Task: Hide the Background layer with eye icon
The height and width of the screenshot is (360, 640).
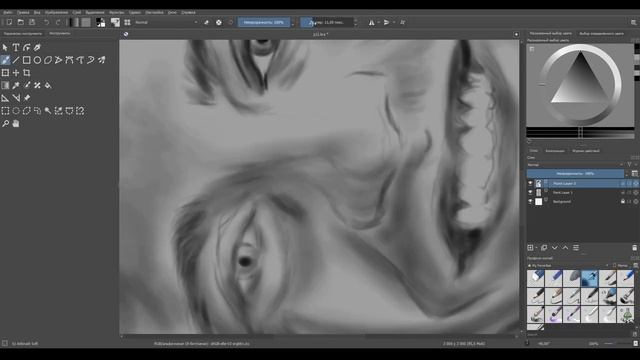Action: pos(530,201)
